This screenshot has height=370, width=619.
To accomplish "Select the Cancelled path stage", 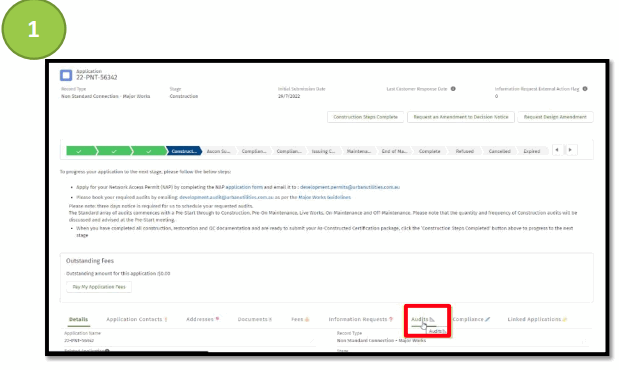I will (x=499, y=151).
